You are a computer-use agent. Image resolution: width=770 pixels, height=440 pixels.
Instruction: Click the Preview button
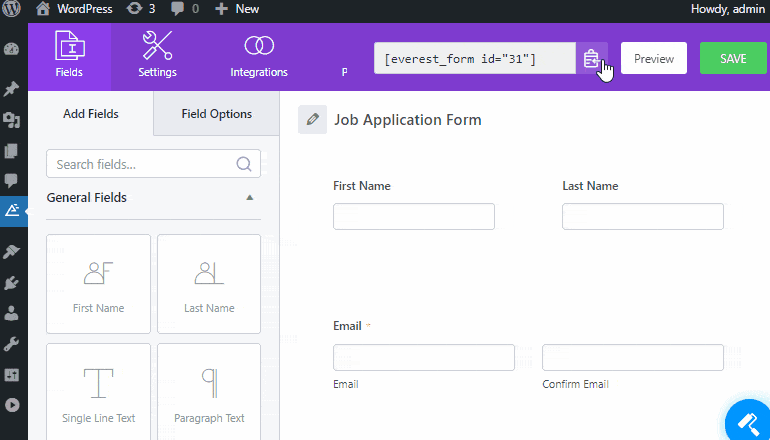point(654,58)
